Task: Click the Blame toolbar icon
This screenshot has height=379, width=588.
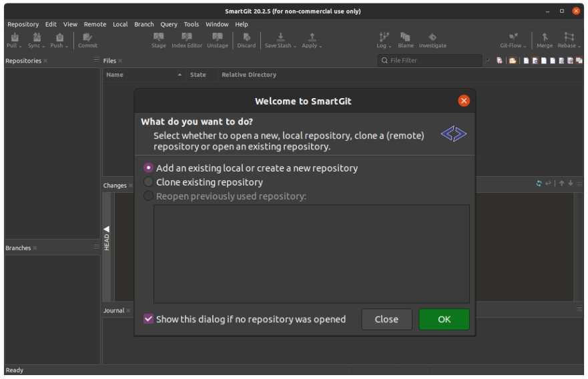Action: (x=405, y=37)
